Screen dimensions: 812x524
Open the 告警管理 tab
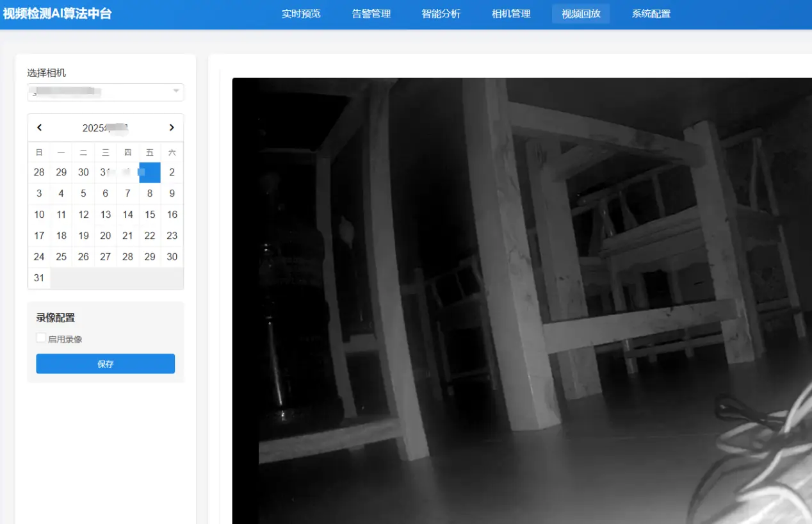point(371,13)
